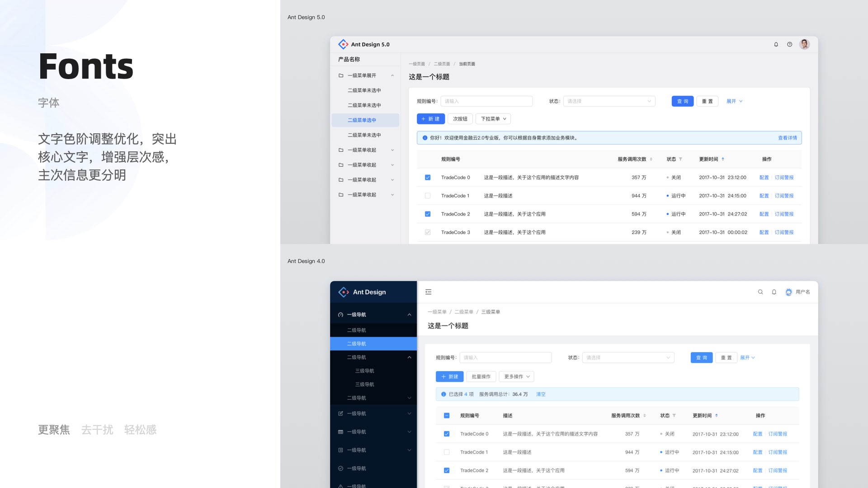868x488 pixels.
Task: Expand the 展开 filter link in Ant Design 5.0
Action: click(x=734, y=101)
